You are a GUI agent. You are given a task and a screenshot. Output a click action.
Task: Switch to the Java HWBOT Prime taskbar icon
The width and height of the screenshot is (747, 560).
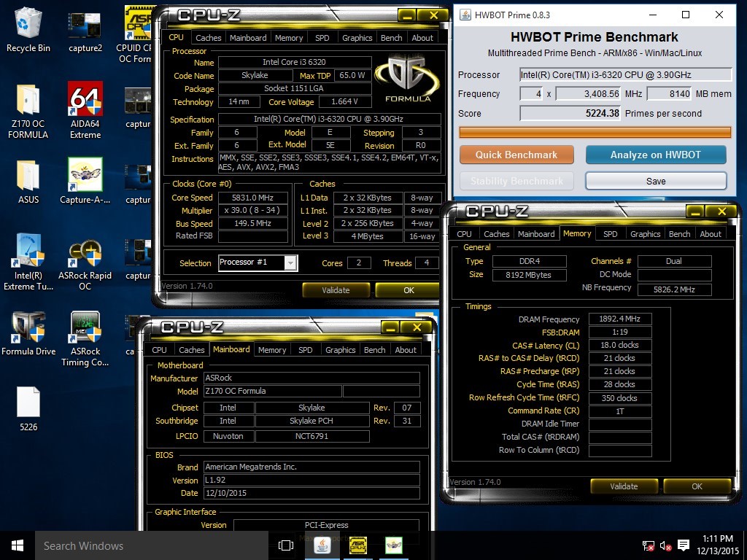tap(322, 545)
